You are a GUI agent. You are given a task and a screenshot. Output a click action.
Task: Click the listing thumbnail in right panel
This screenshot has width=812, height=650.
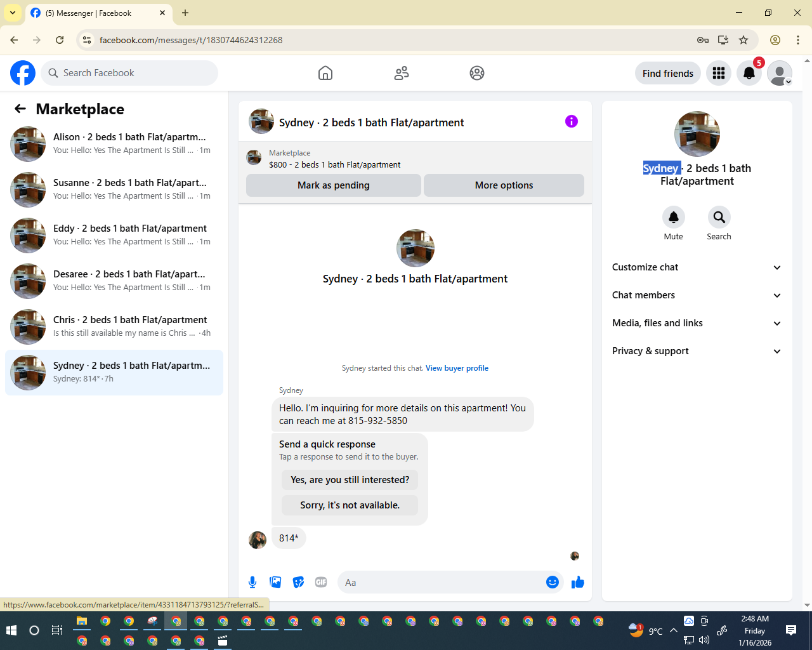[x=697, y=134]
